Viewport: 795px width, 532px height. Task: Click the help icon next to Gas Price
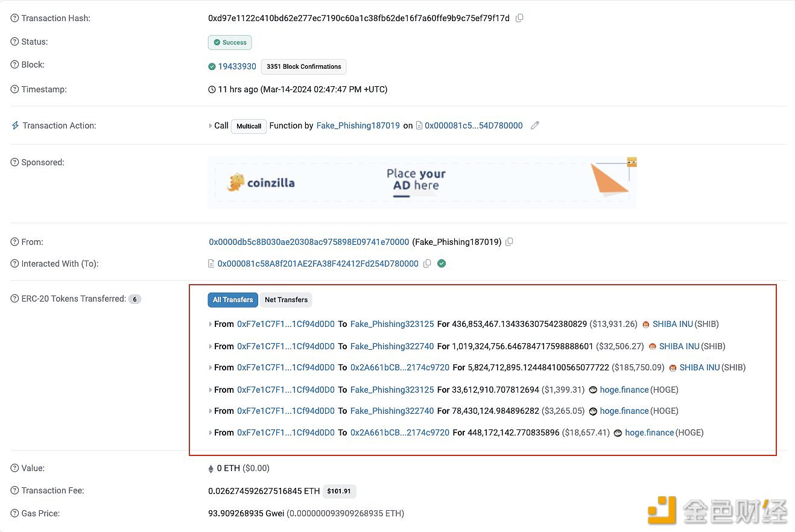click(14, 514)
